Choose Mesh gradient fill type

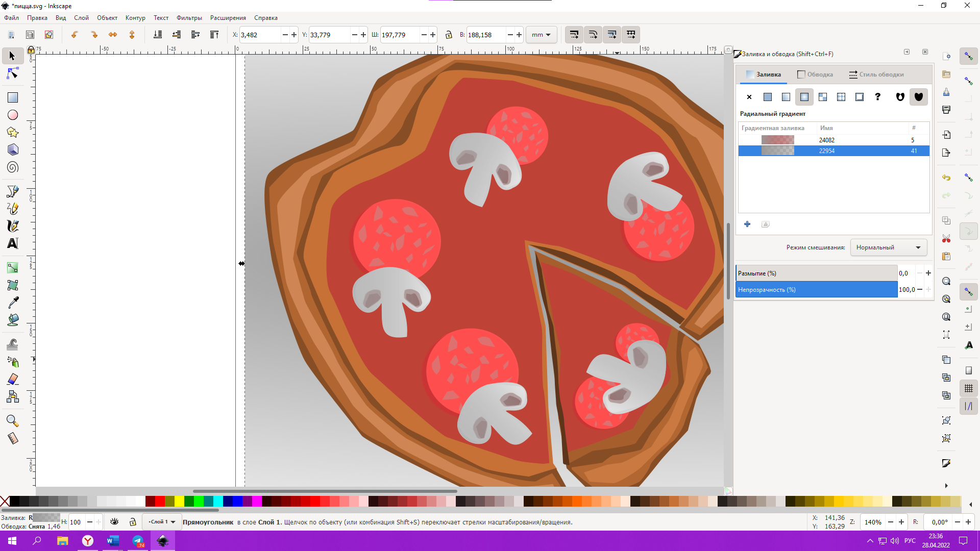(x=823, y=97)
